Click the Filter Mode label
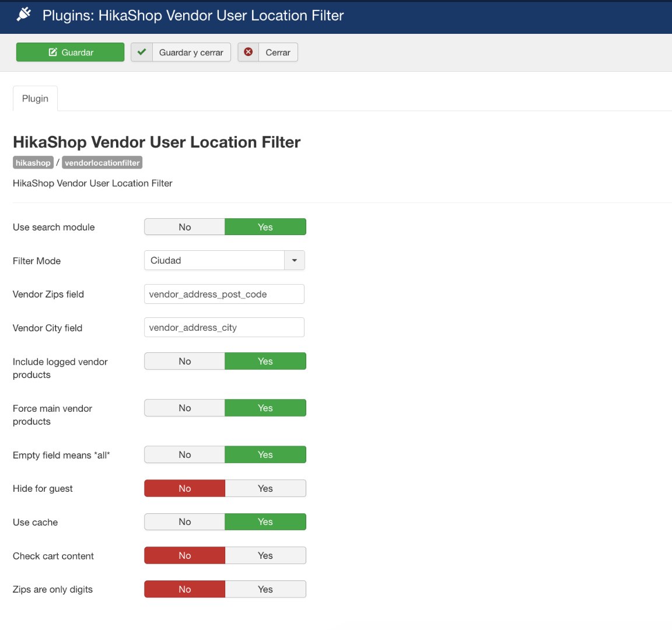The width and height of the screenshot is (672, 630). click(x=37, y=261)
